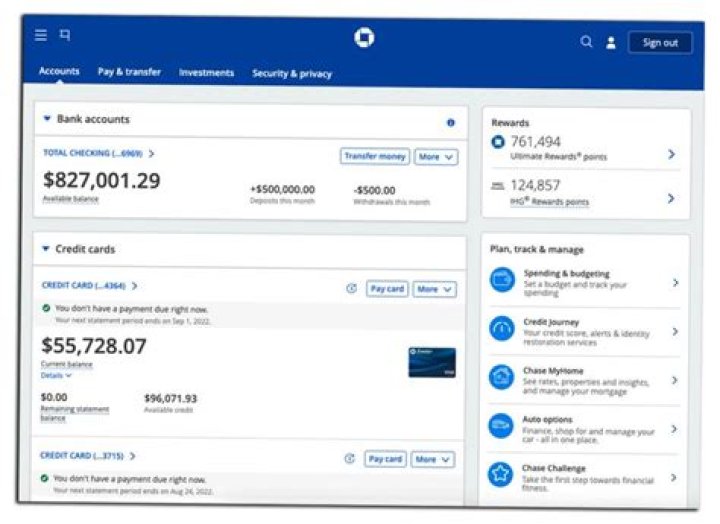Click the search magnifier icon
This screenshot has height=524, width=720.
587,42
